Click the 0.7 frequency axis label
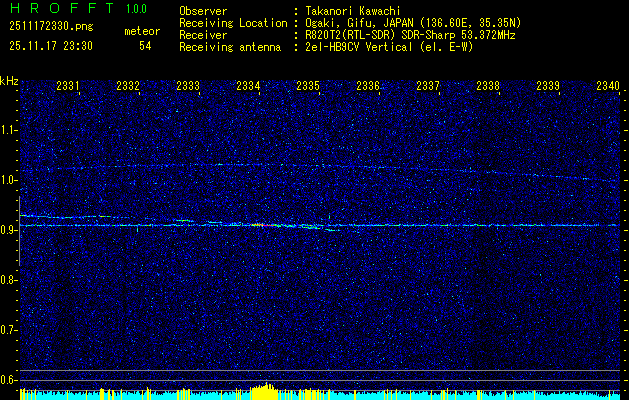Screen dimensions: 629x400 tap(9, 329)
